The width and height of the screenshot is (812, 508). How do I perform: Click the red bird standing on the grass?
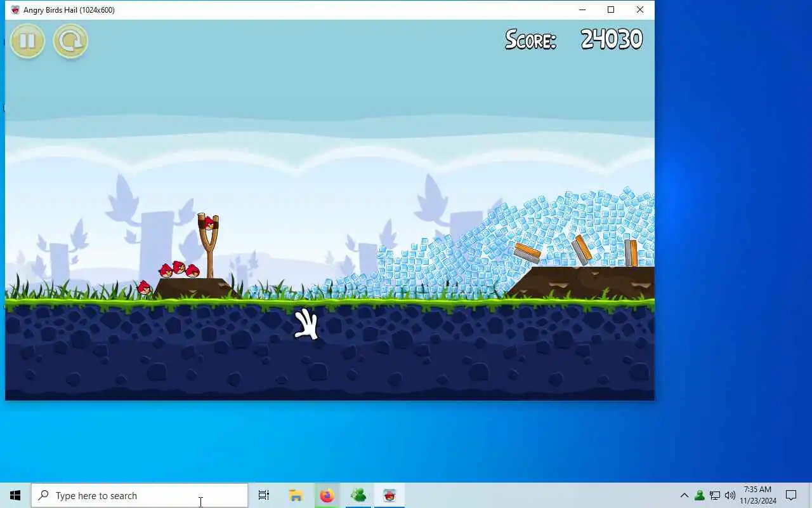145,289
